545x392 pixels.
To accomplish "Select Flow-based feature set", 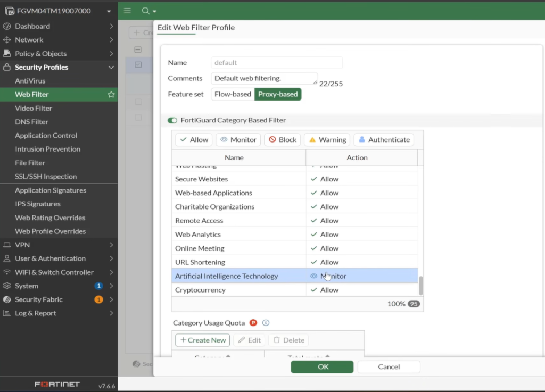I will pos(233,94).
